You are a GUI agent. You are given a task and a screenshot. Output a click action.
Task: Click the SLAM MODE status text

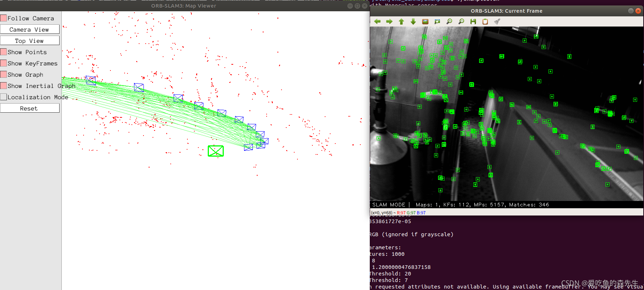pos(389,205)
